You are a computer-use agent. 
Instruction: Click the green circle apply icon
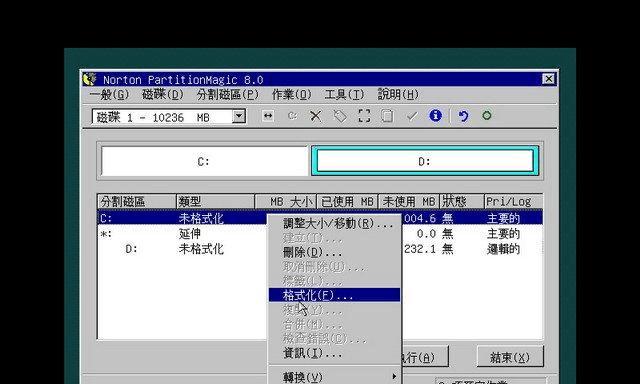click(487, 115)
